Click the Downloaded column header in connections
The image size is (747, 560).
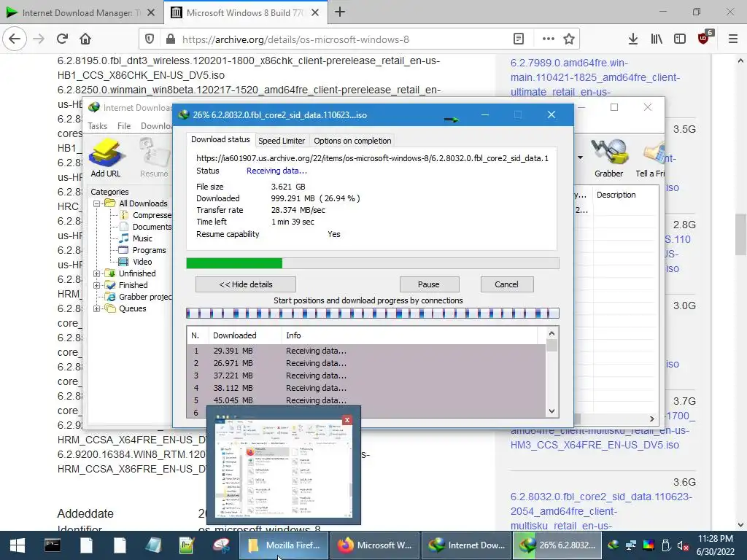(x=245, y=335)
